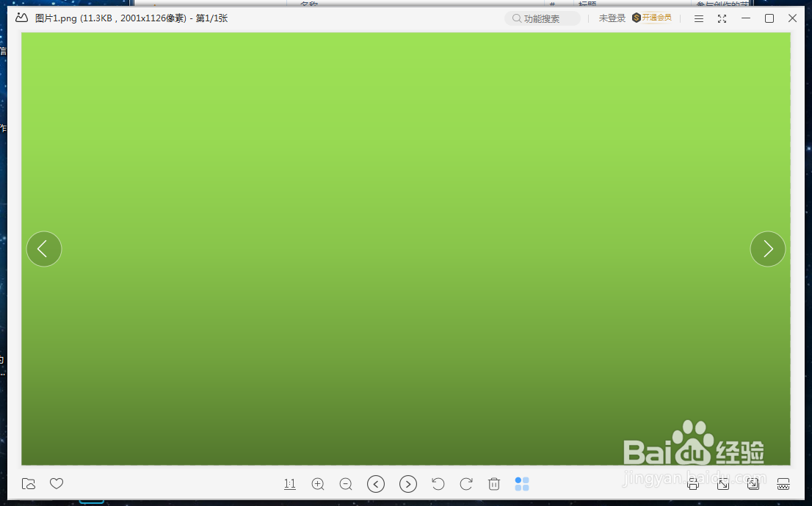Open the thumbnail strip icon at bottom right
Screen dimensions: 812x506
pos(783,484)
